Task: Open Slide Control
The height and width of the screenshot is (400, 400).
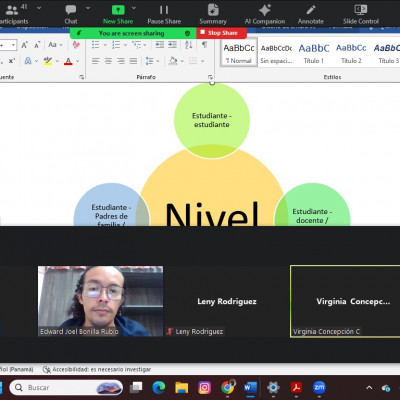Action: tap(361, 14)
